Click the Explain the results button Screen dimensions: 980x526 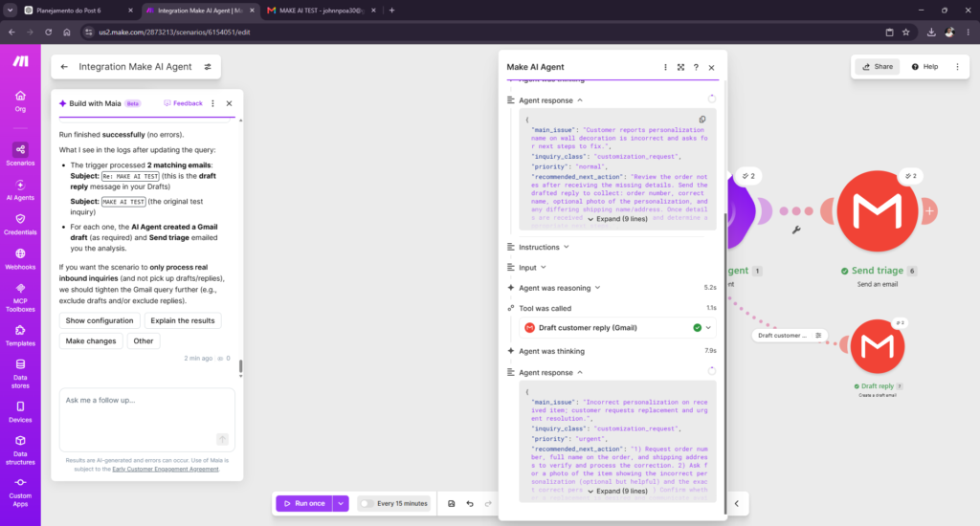(x=183, y=320)
